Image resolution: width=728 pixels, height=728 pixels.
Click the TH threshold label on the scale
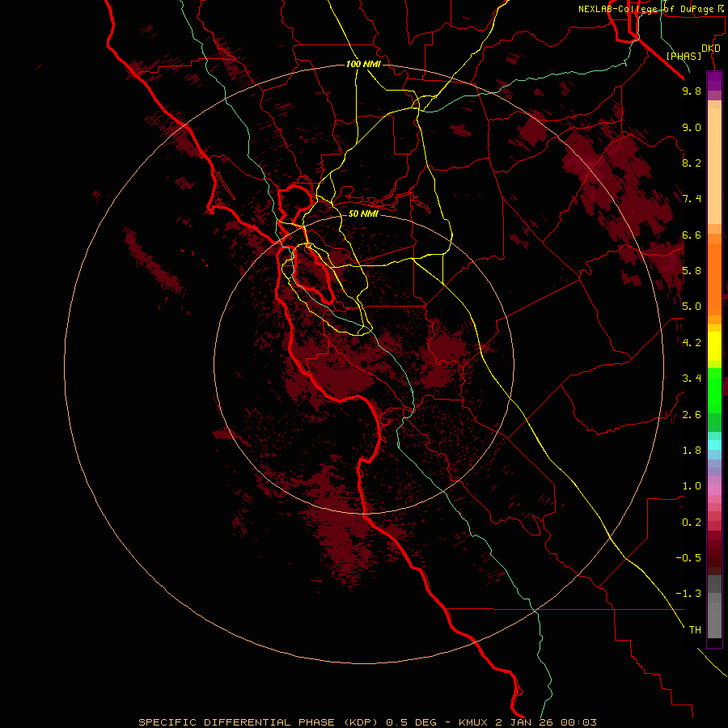coord(695,630)
